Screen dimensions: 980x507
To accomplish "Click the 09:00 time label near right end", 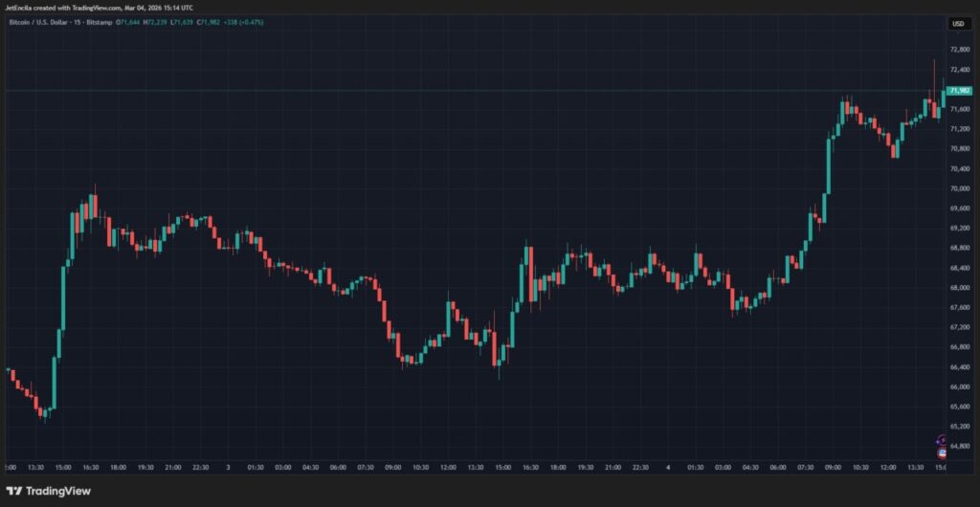I will point(833,468).
